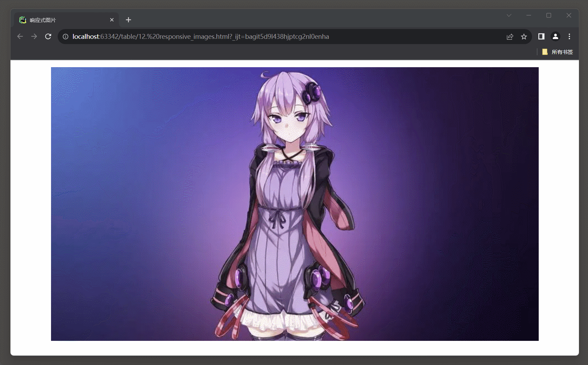Select the 响应式图片 tab
The image size is (588, 365).
click(66, 20)
